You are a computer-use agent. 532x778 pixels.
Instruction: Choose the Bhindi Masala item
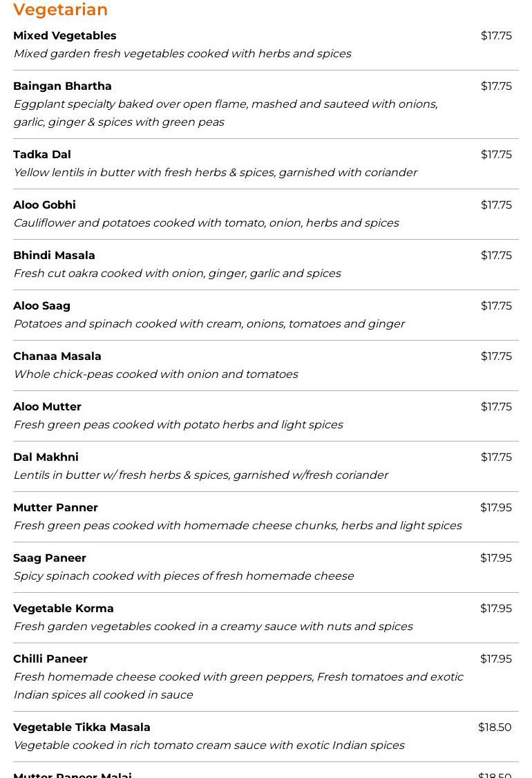(54, 256)
